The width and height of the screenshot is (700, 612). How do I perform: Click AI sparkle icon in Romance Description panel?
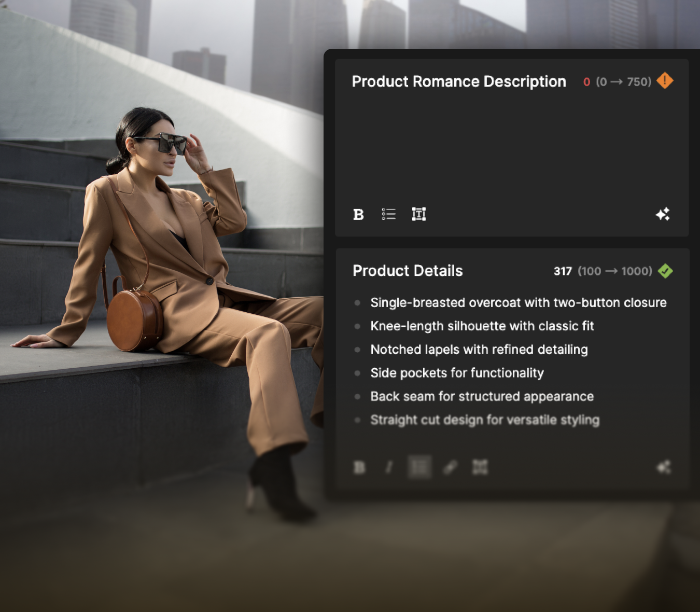(x=663, y=214)
